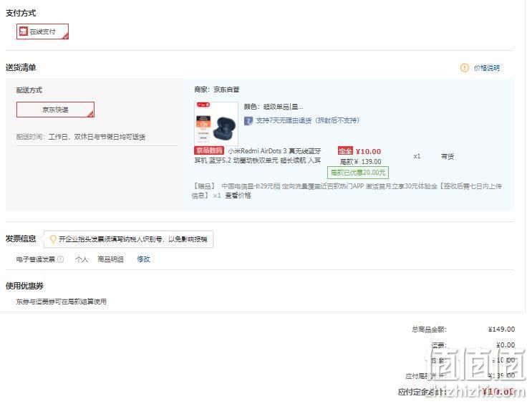The image size is (532, 404).
Task: Click the 商品明细 invoice content text
Action: pyautogui.click(x=110, y=259)
